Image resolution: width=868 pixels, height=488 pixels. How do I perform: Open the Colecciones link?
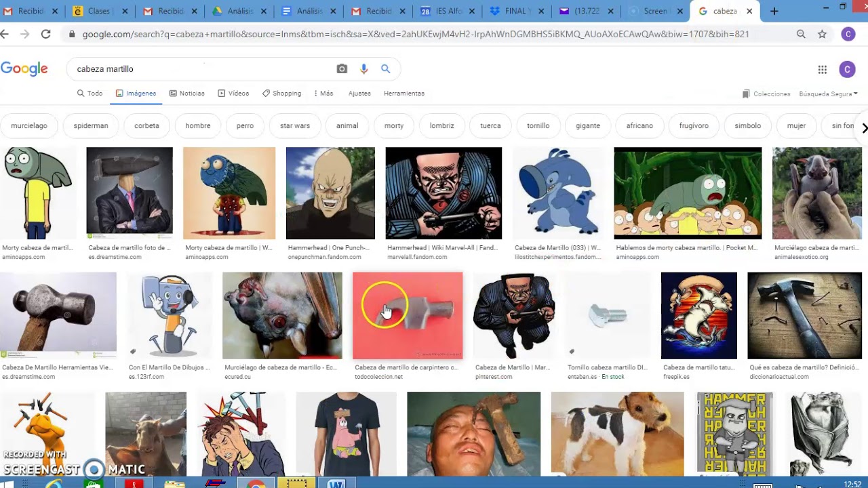(x=766, y=94)
